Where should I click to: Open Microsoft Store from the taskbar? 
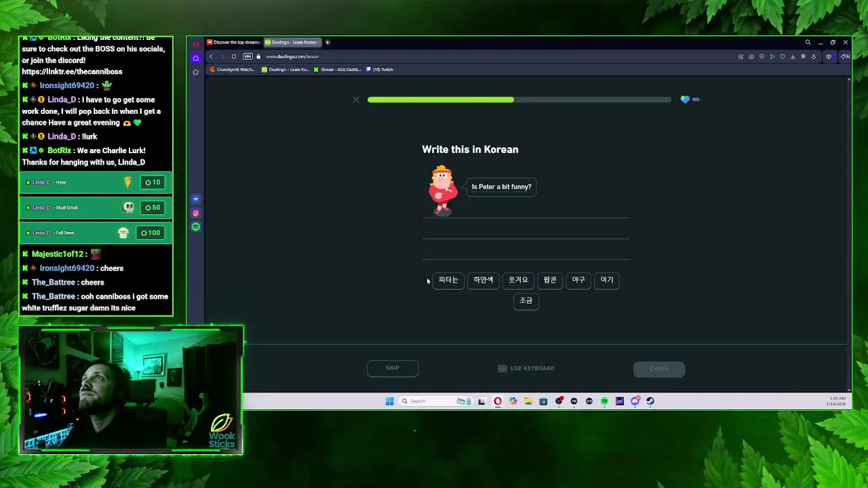[545, 401]
